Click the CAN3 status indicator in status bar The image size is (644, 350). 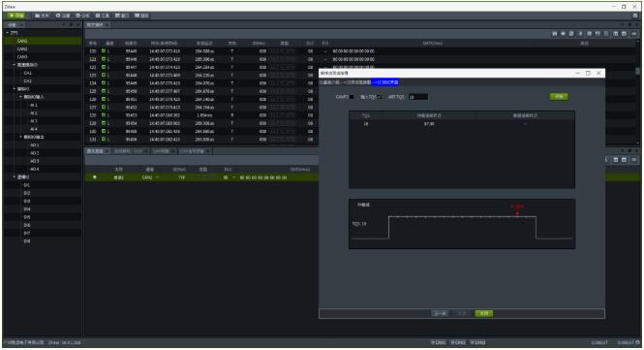click(478, 342)
